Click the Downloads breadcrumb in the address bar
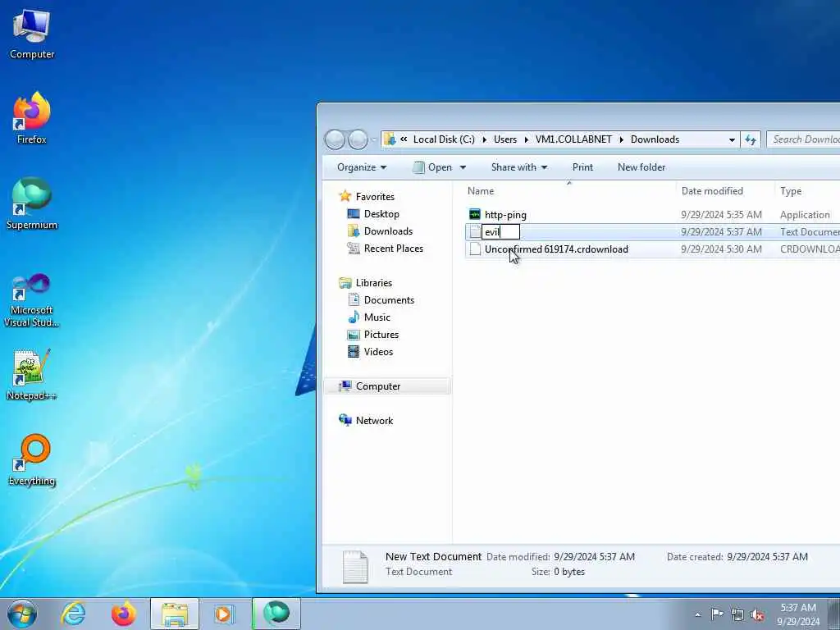This screenshot has width=840, height=630. tap(655, 139)
